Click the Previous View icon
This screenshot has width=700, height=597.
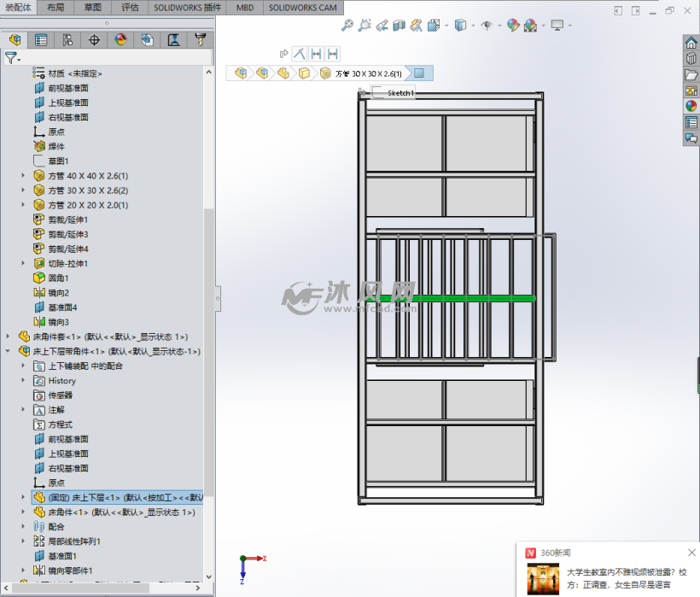point(382,25)
